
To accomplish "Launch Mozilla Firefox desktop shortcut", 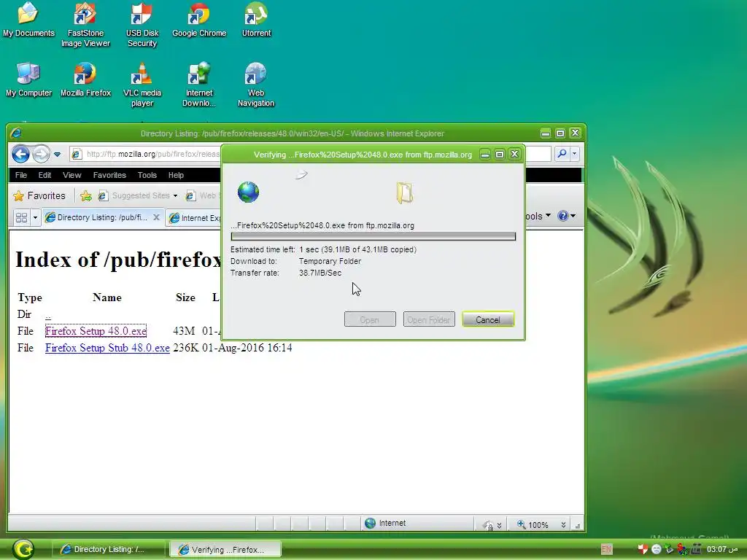I will point(85,79).
